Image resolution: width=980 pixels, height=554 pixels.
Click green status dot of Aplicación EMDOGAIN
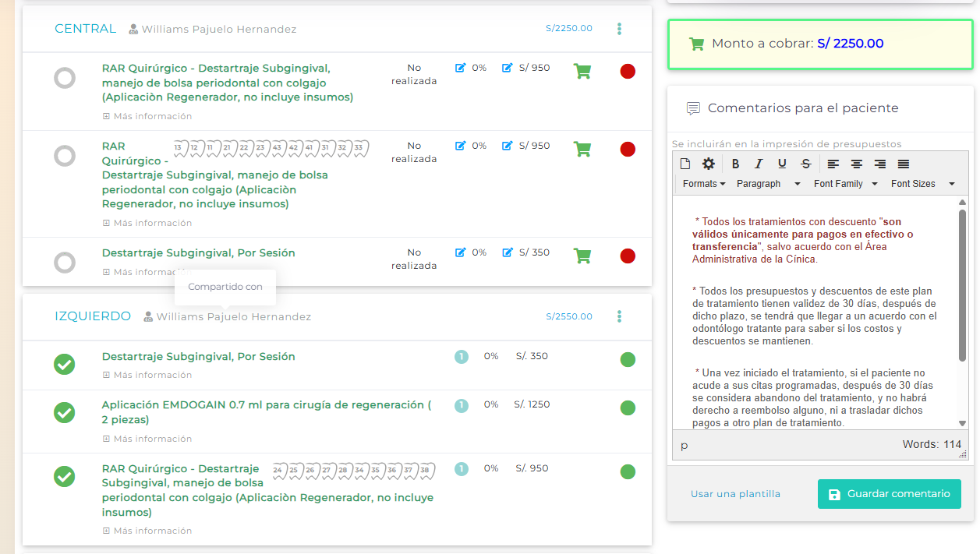628,408
